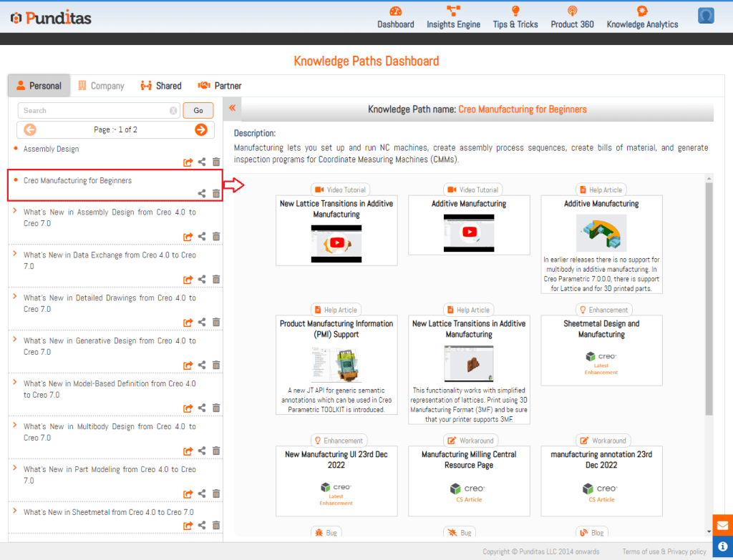Click the content area vertical scrollbar
This screenshot has width=733, height=560.
click(709, 300)
